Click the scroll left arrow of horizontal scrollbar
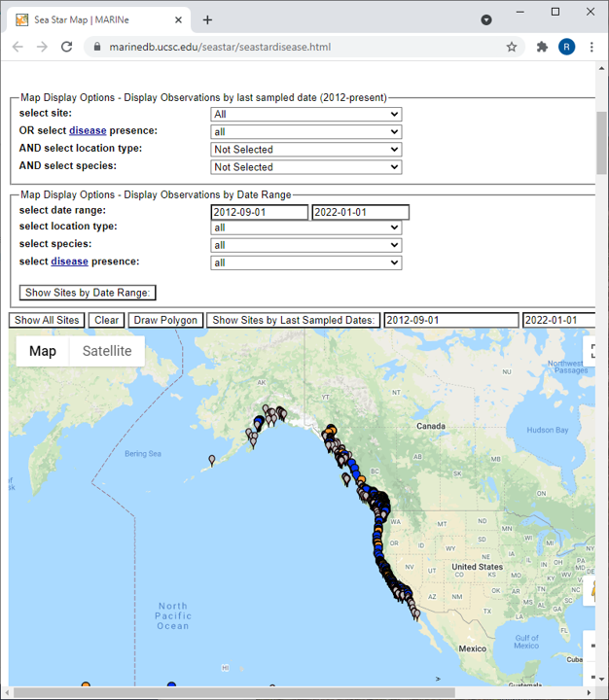The width and height of the screenshot is (609, 700). coord(7,692)
